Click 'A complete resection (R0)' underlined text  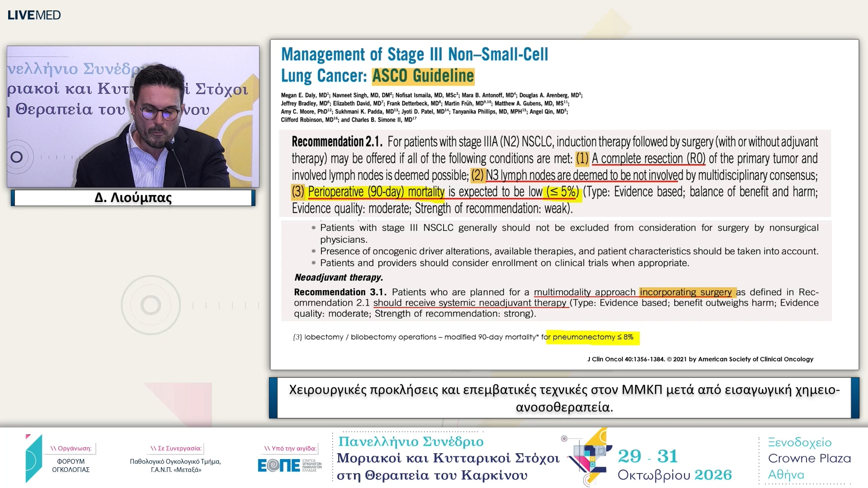click(648, 159)
